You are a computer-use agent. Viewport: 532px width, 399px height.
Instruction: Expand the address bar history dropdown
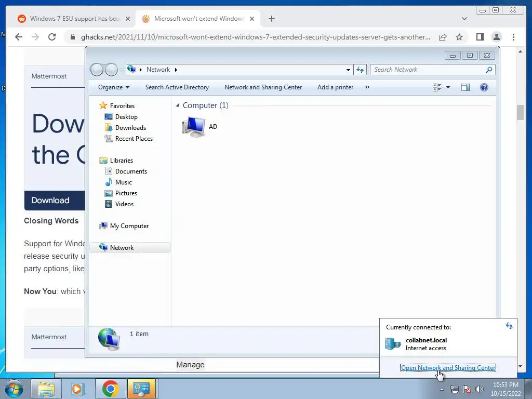348,70
